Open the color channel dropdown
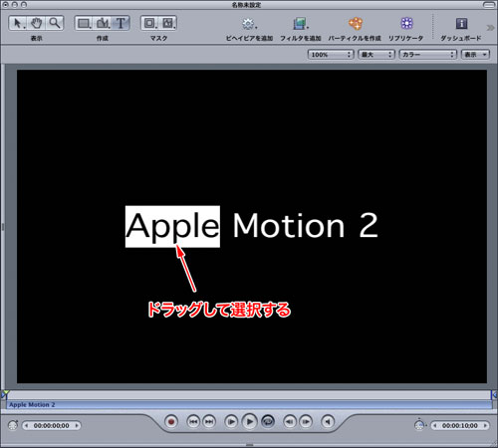Viewport: 498px width, 448px height. pyautogui.click(x=428, y=55)
